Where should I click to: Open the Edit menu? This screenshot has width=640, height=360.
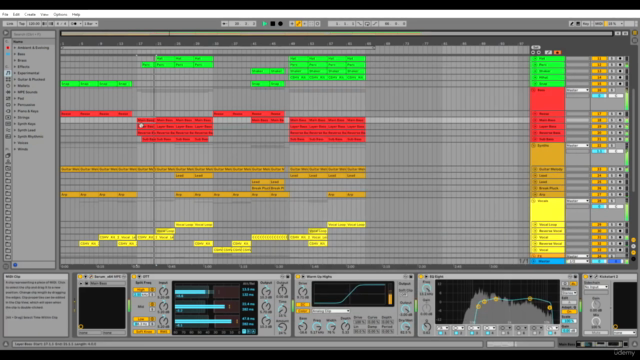pyautogui.click(x=16, y=14)
